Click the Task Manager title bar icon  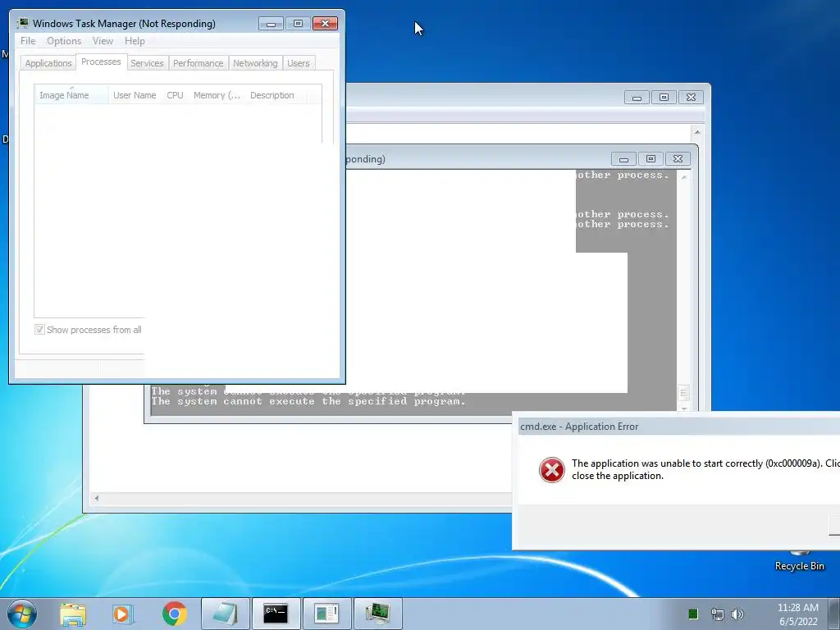point(23,23)
